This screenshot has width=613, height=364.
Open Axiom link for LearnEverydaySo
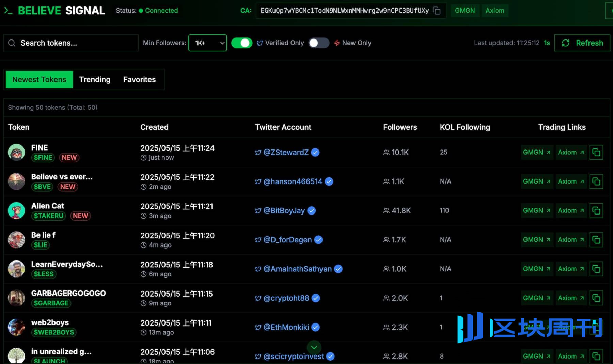pyautogui.click(x=571, y=269)
